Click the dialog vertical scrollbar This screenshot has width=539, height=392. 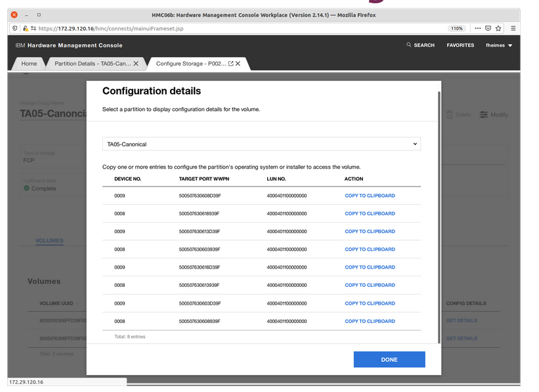(439, 217)
